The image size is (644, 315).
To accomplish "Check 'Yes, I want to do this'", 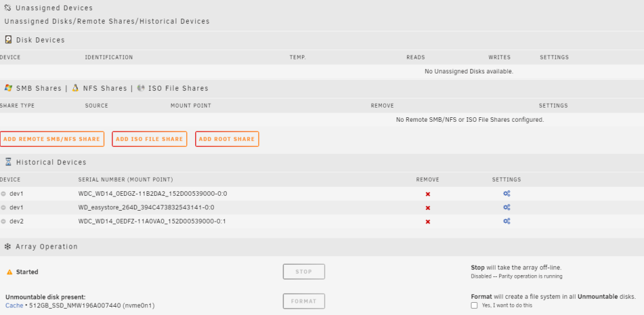I will coord(475,305).
